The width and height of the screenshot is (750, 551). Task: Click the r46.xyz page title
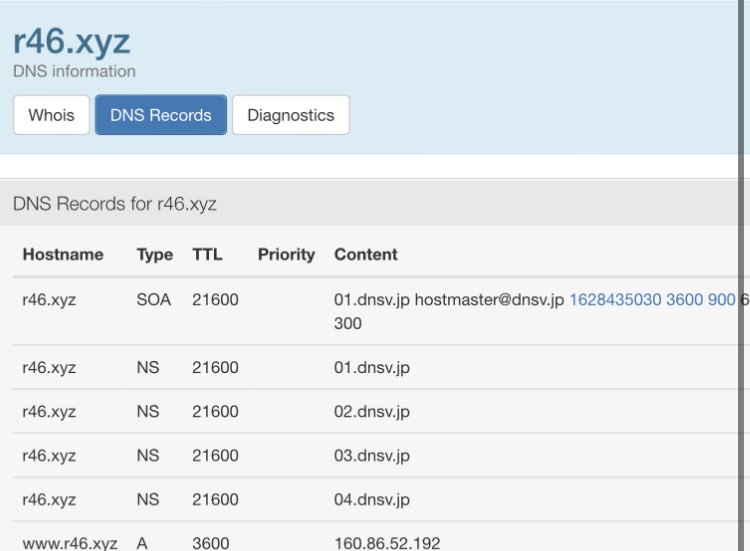[71, 42]
